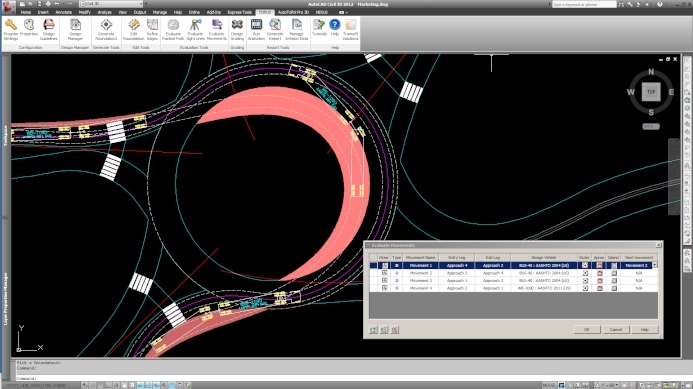Click Redo in the quick access toolbar

click(x=69, y=4)
